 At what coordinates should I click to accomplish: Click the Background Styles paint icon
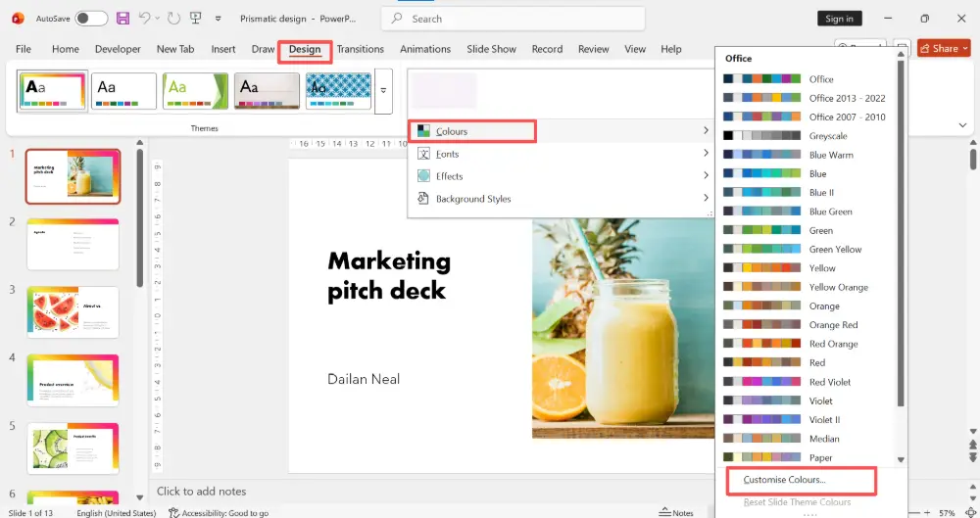(423, 199)
